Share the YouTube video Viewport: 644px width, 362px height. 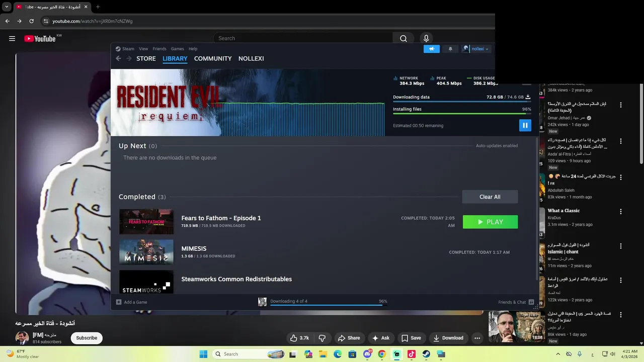pyautogui.click(x=349, y=338)
